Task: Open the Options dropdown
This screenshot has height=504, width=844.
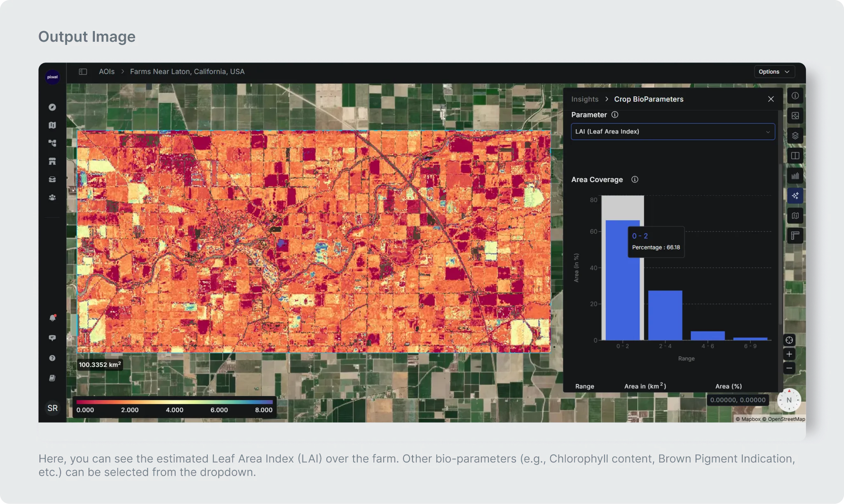Action: (x=774, y=72)
